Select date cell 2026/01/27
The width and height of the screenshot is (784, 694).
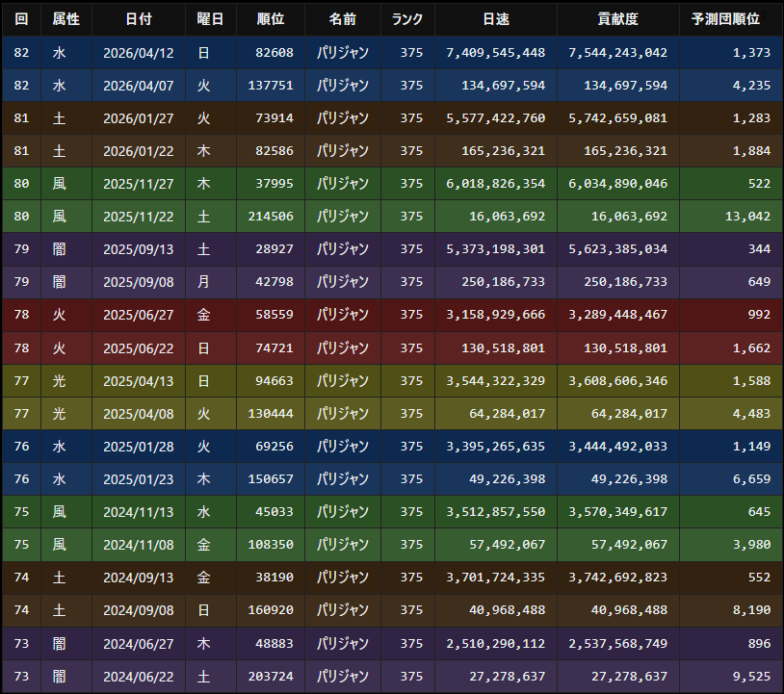[139, 118]
